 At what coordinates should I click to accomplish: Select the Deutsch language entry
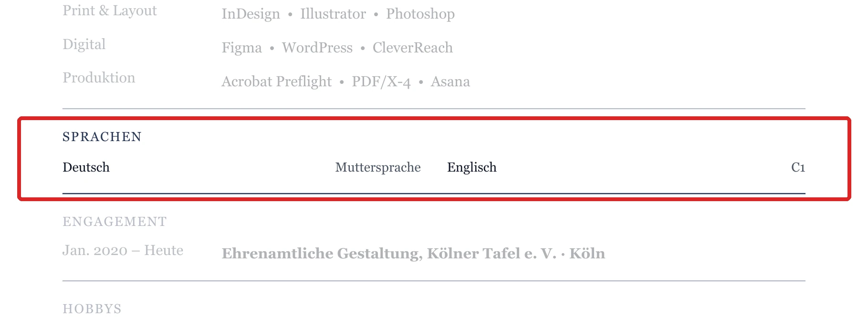pyautogui.click(x=86, y=167)
